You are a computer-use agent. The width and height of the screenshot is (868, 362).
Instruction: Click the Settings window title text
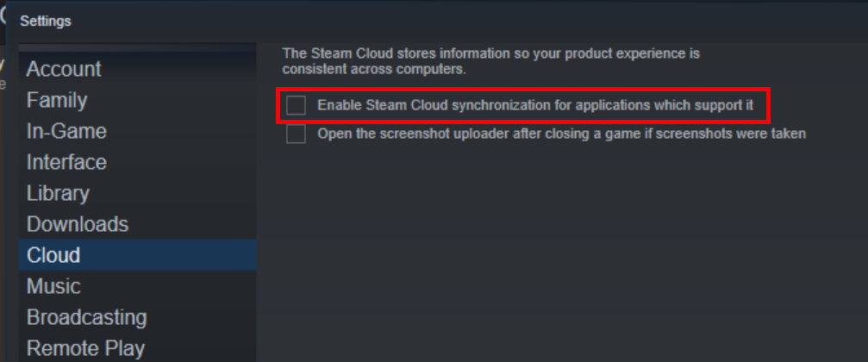click(46, 21)
